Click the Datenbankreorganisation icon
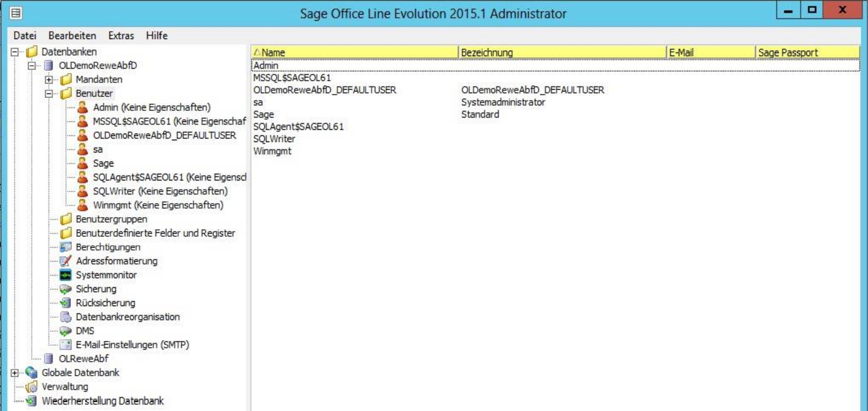This screenshot has width=868, height=411. coord(65,317)
